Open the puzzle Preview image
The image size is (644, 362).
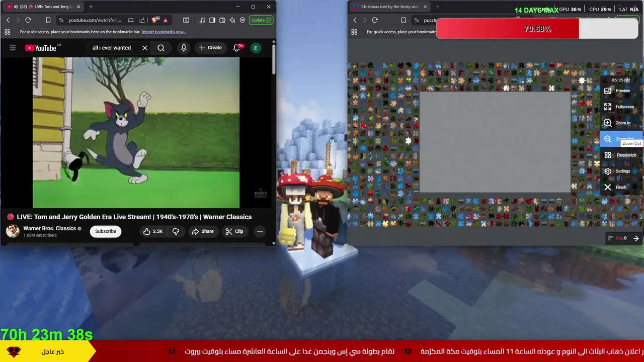point(621,91)
